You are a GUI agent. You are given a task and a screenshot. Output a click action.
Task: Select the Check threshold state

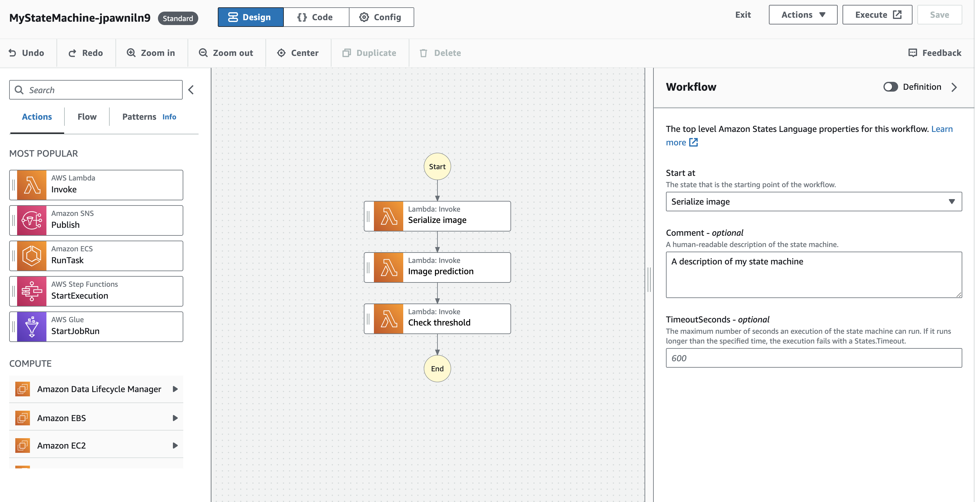[437, 319]
